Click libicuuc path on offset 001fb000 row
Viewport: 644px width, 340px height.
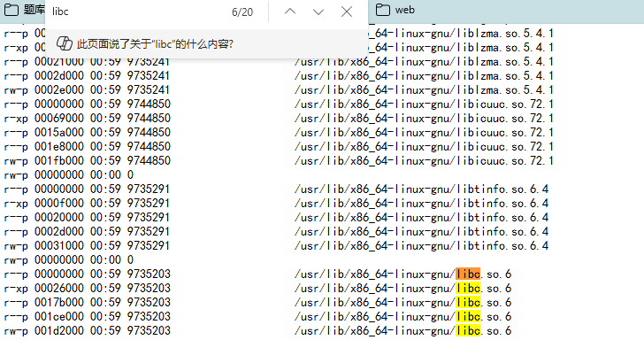point(424,161)
